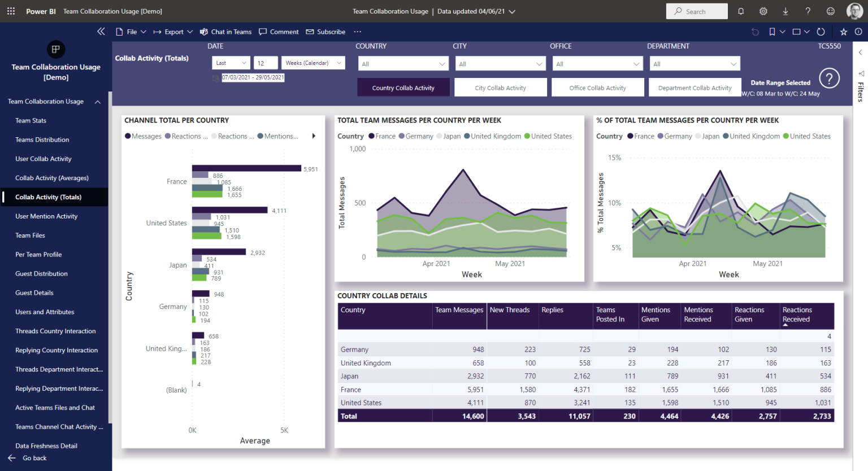Open the Guest Distribution page
The height and width of the screenshot is (471, 868).
pos(41,273)
